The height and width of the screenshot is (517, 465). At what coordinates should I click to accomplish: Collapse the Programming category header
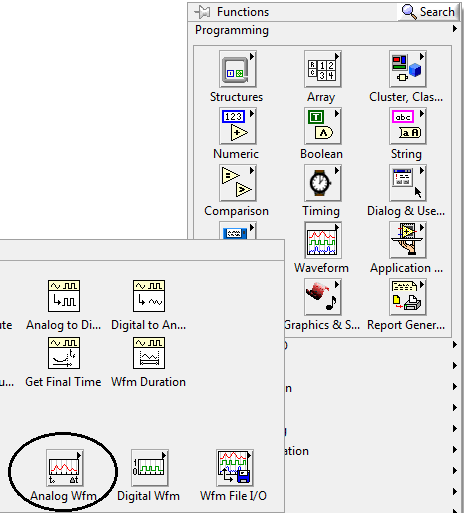(x=232, y=30)
